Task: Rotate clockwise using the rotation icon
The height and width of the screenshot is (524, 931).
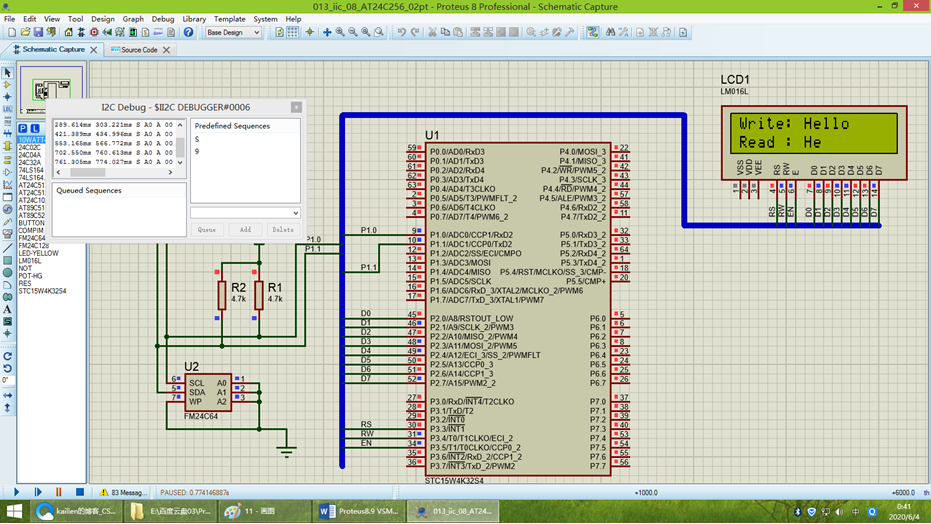Action: [x=7, y=357]
